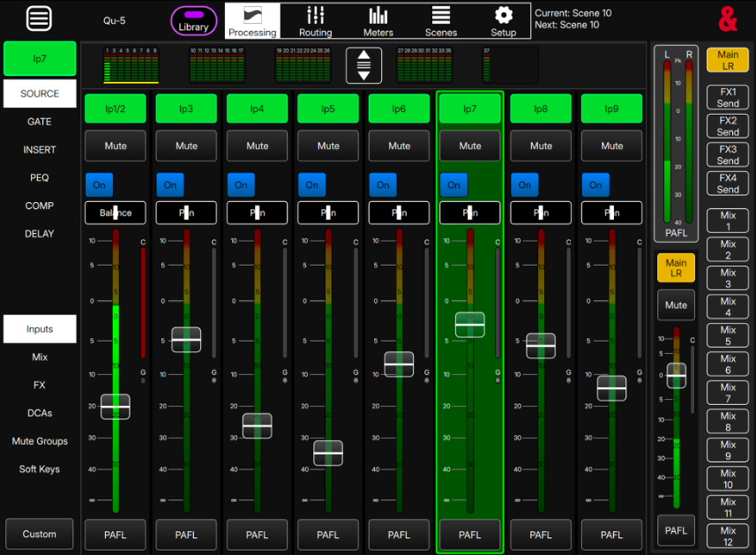The width and height of the screenshot is (756, 555).
Task: Switch to the PEQ tab
Action: 39,177
